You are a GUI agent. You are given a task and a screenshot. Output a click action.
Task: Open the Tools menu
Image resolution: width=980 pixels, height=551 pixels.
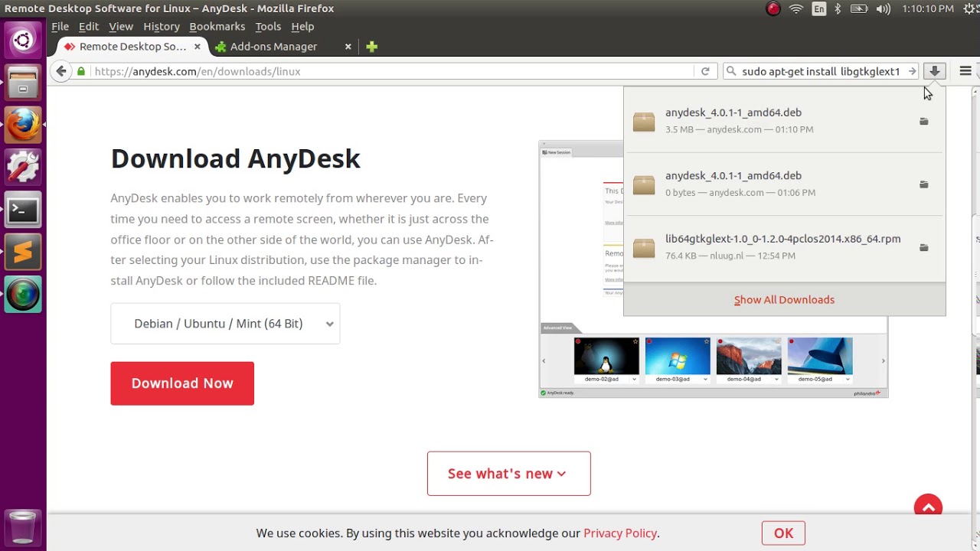coord(268,26)
